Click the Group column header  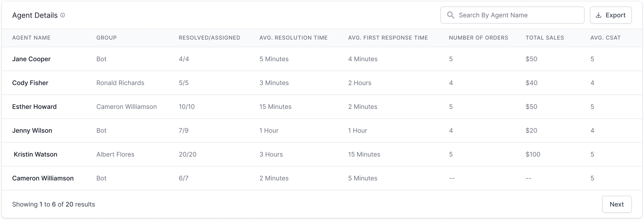[x=106, y=38]
